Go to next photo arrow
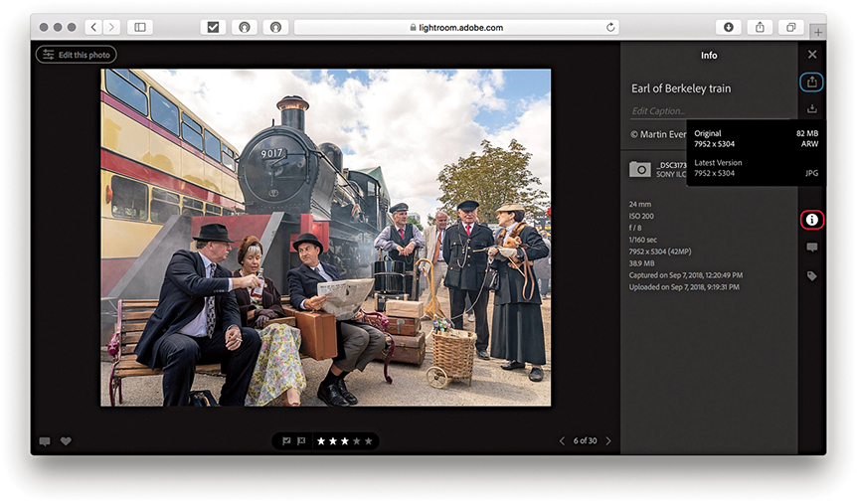857x504 pixels. (608, 440)
